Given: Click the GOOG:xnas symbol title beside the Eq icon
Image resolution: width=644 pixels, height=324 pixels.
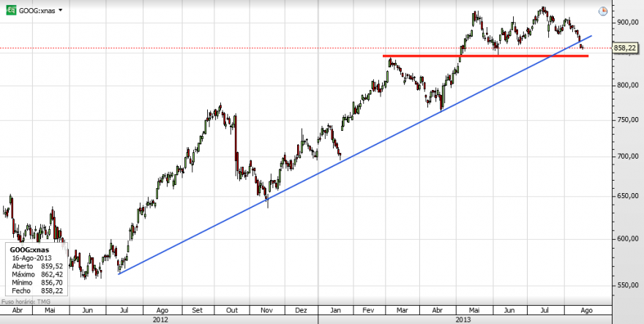Looking at the screenshot, I should point(38,10).
